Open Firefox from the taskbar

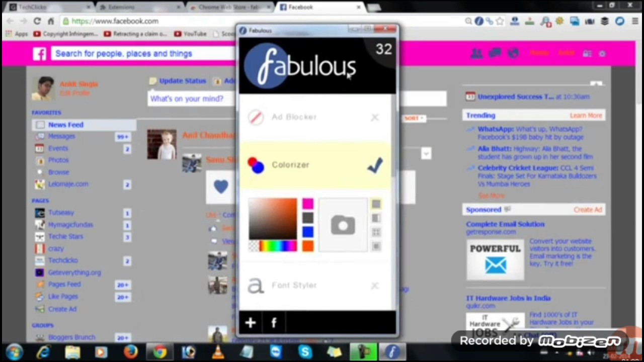(131, 352)
